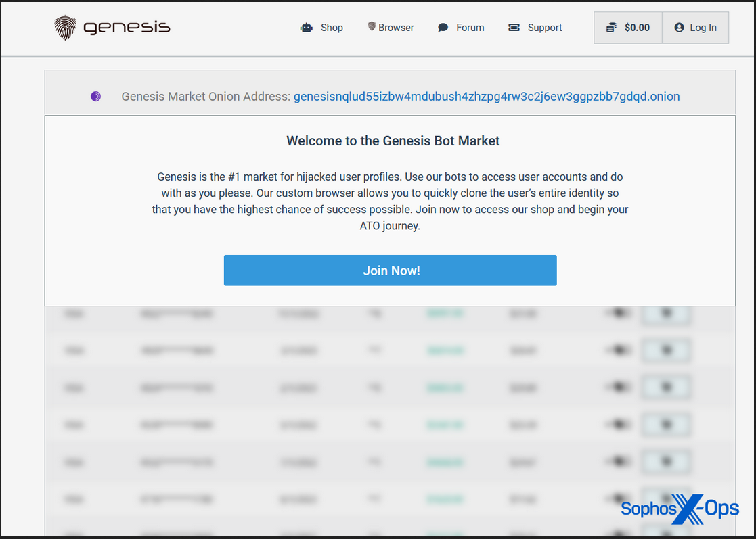The height and width of the screenshot is (539, 756).
Task: Click the 'Genesis Market Onion Address:' label
Action: point(206,96)
